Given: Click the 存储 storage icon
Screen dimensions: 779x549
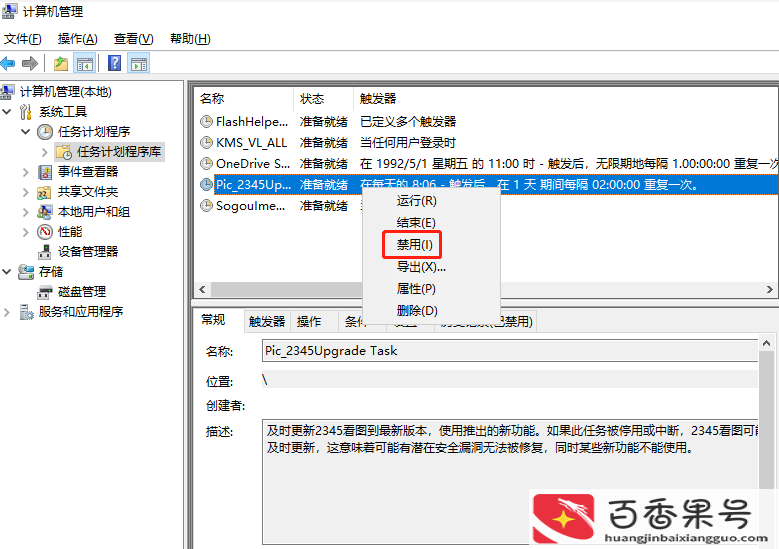Looking at the screenshot, I should pos(26,272).
